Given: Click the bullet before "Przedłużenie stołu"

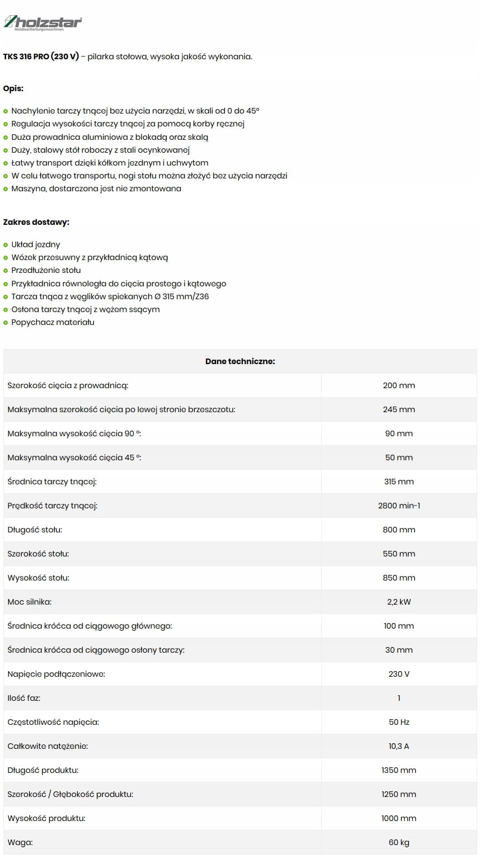Looking at the screenshot, I should click(6, 271).
